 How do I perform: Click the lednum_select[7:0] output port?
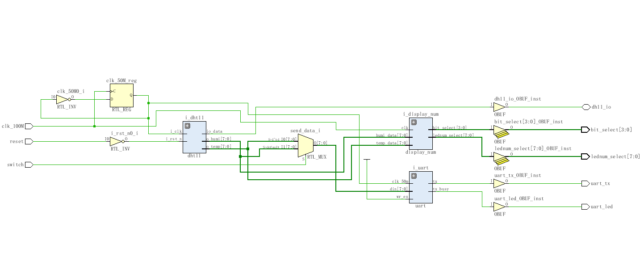point(585,156)
